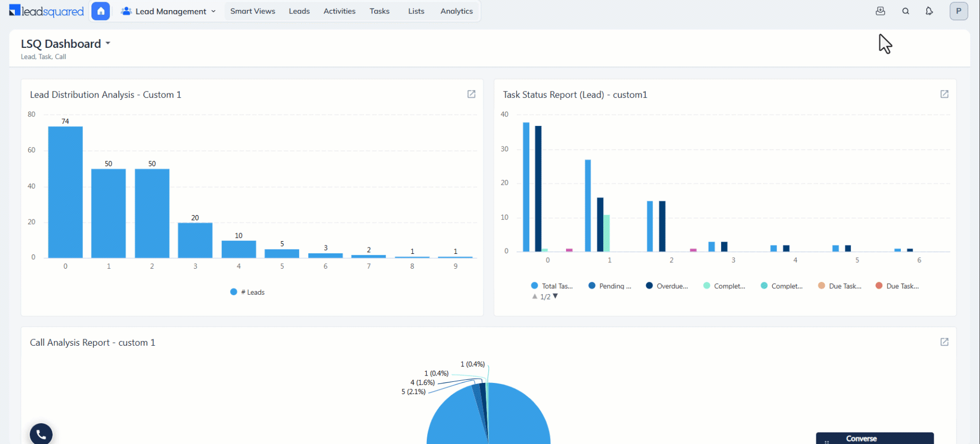Open the Converse chat panel

click(875, 438)
